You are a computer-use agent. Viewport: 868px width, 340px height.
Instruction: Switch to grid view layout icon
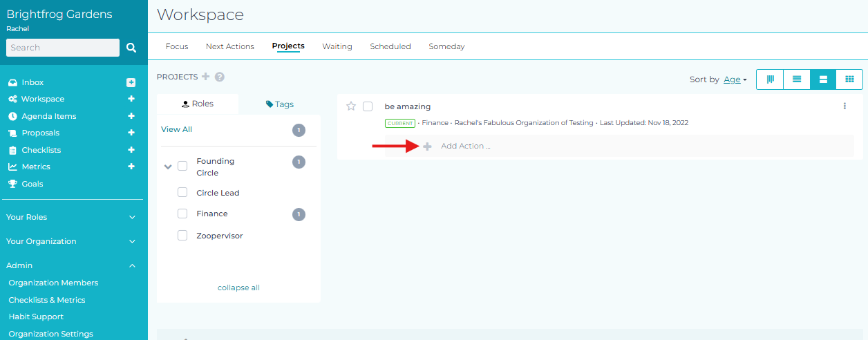[849, 79]
